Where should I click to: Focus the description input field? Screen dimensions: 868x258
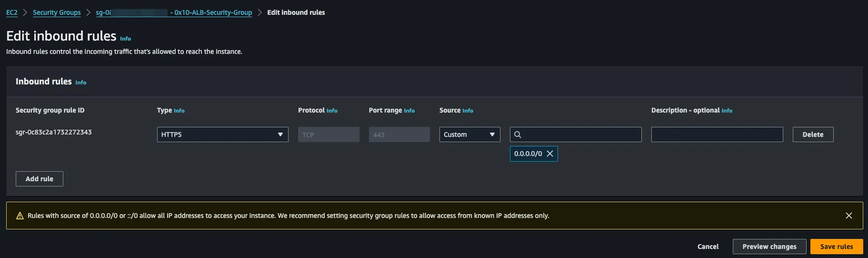(x=717, y=134)
